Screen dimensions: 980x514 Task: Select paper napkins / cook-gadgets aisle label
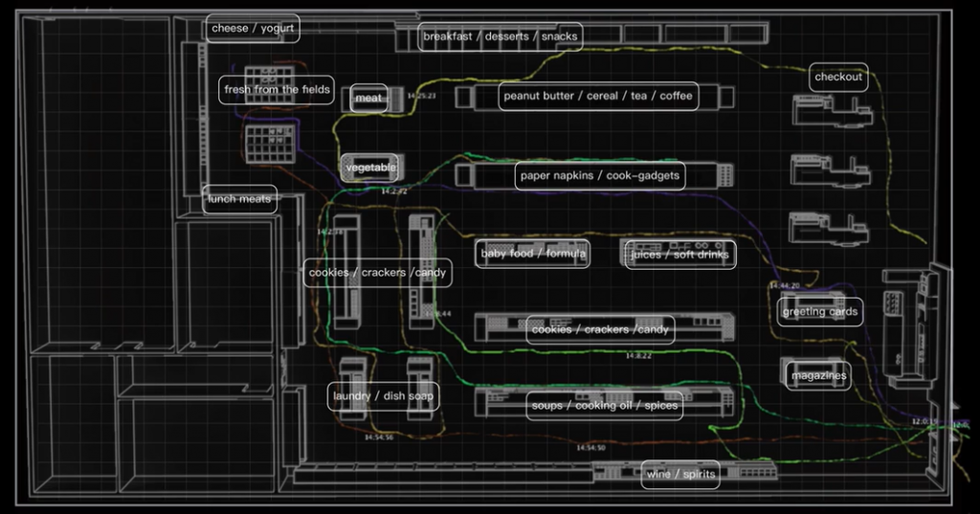tap(600, 176)
